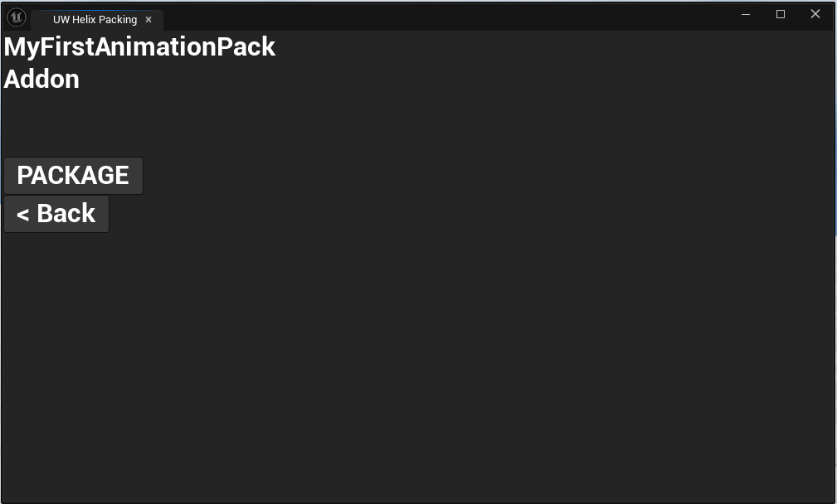Minimize the Helix Packing window
Screen dimensions: 837x504
746,14
